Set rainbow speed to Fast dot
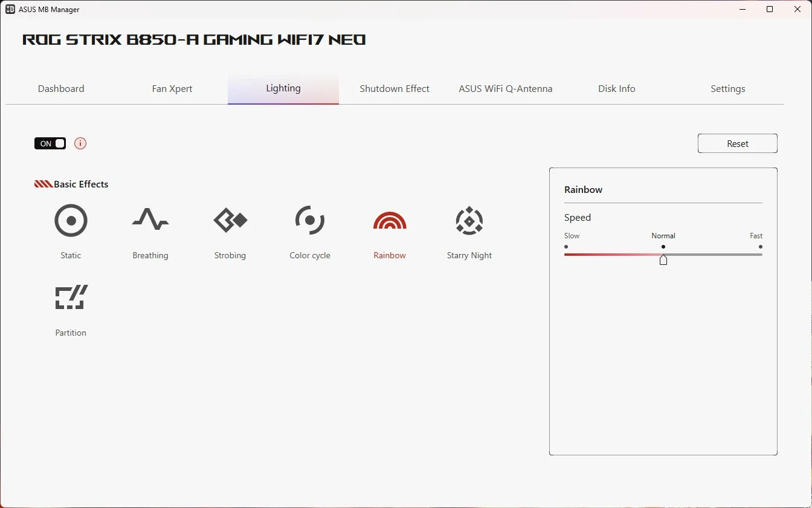The image size is (812, 508). [760, 247]
